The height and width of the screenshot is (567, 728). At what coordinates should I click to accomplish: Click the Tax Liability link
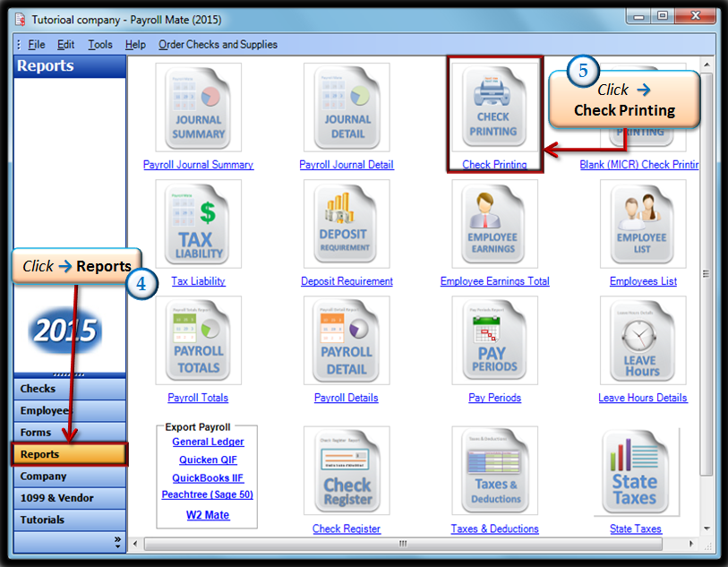pyautogui.click(x=198, y=281)
